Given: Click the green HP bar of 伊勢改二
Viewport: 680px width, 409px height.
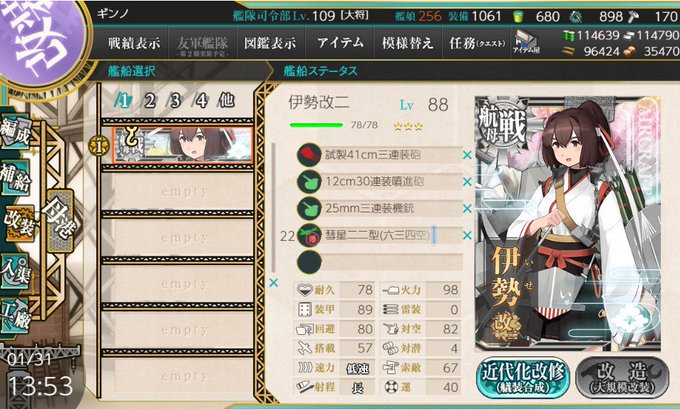Looking at the screenshot, I should (x=316, y=125).
